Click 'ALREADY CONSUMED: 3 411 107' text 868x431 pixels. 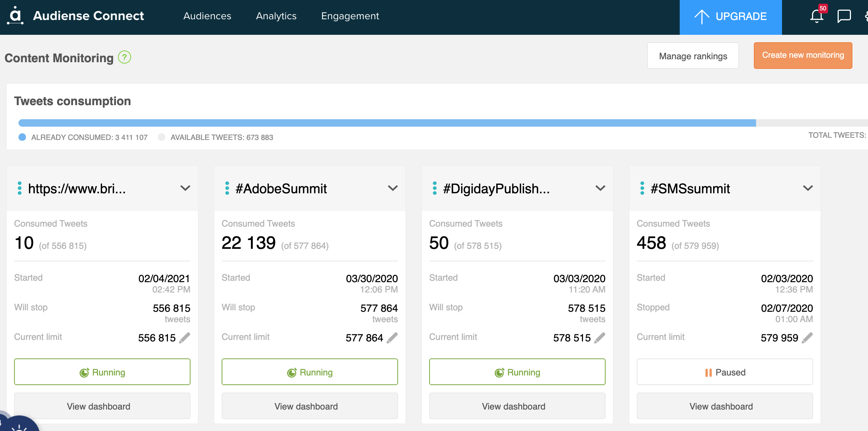89,137
